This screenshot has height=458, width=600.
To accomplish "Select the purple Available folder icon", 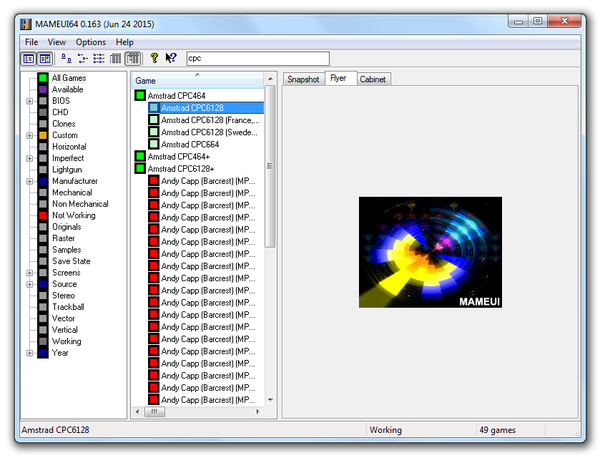I will coord(43,90).
